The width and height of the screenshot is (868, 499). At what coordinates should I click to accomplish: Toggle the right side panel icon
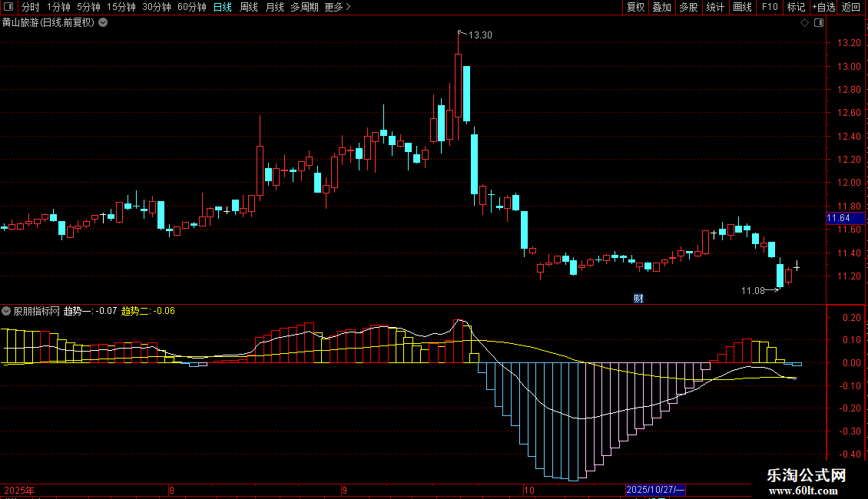pos(819,23)
